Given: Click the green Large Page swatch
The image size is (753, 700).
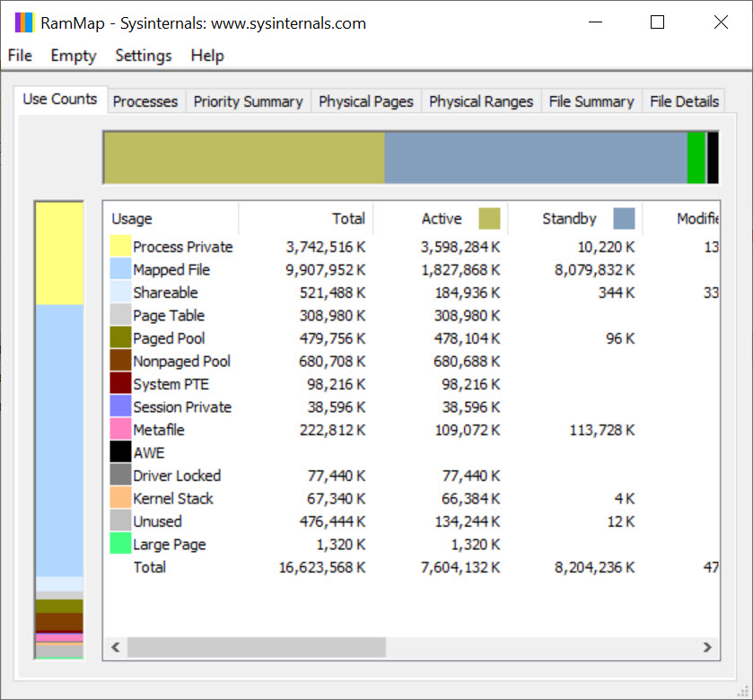Looking at the screenshot, I should tap(120, 544).
